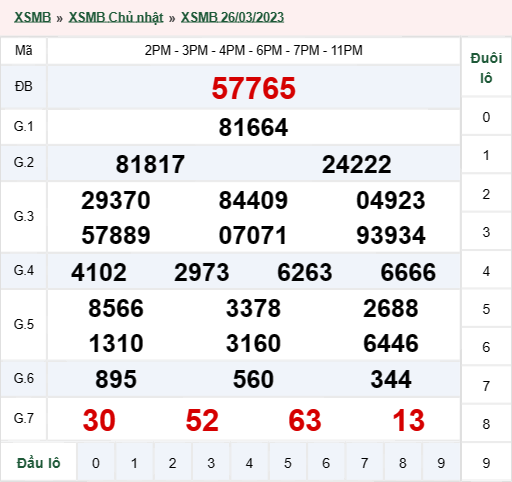Select Đầu lô digit 0
This screenshot has height=482, width=512.
[96, 463]
